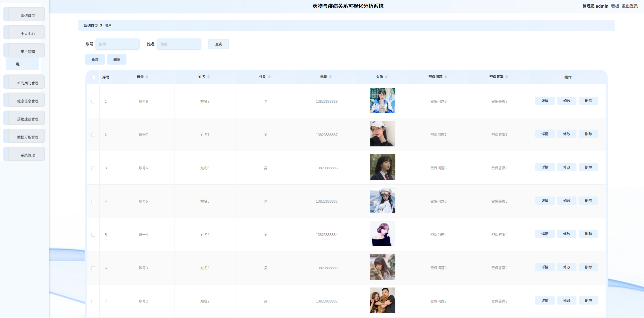
Task: Click the batch 删除 button above table
Action: 117,59
